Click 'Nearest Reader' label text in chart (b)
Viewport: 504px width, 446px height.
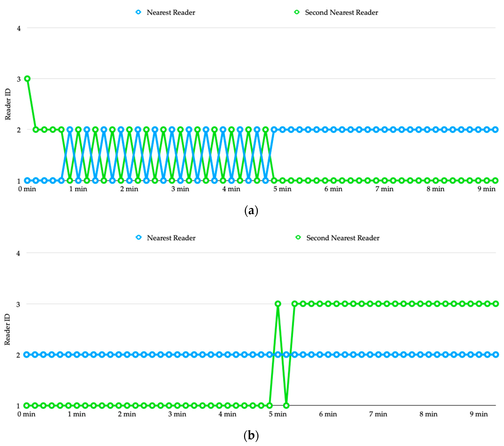pyautogui.click(x=171, y=238)
